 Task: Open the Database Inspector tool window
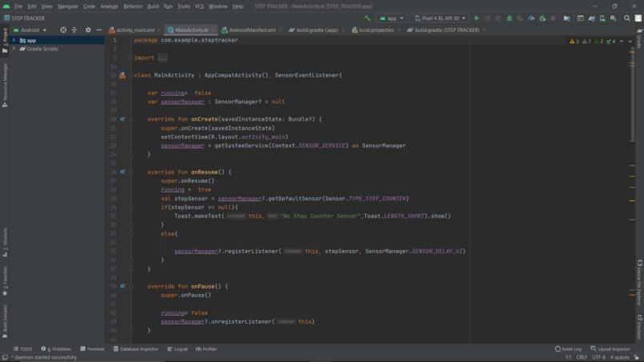[136, 349]
